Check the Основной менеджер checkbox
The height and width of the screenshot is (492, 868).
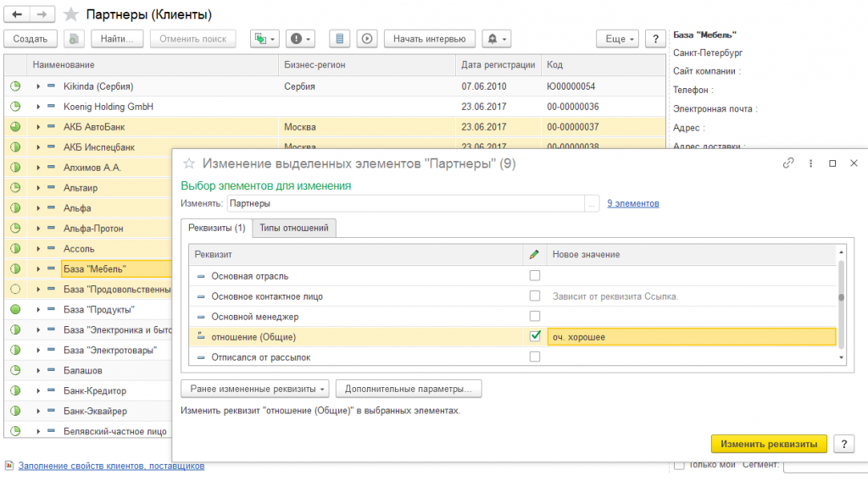pos(535,316)
